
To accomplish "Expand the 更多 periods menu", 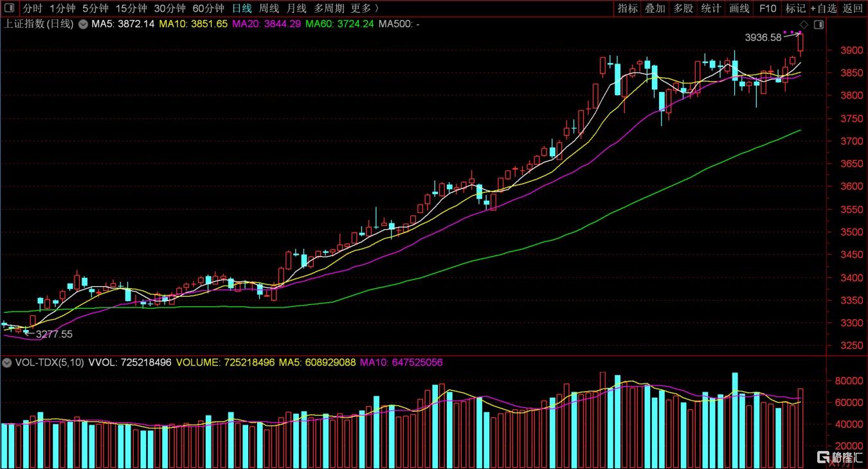I will 365,8.
